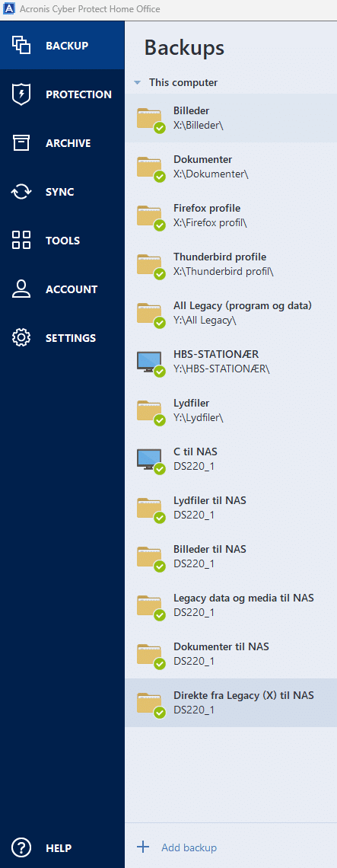The width and height of the screenshot is (337, 868).
Task: Click the Backups heading
Action: [x=184, y=48]
